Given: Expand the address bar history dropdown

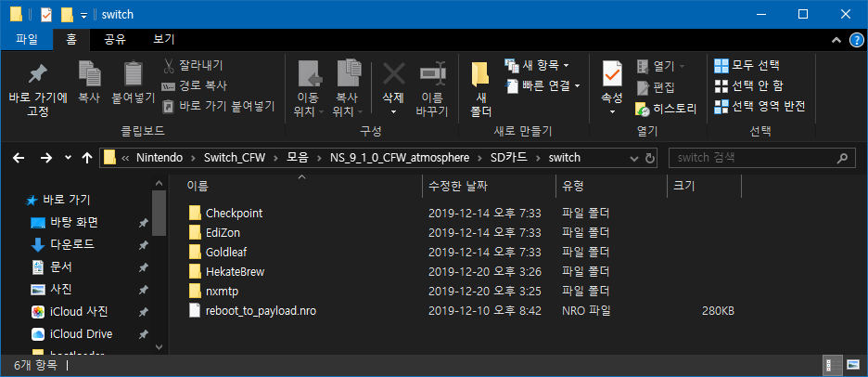Looking at the screenshot, I should [x=634, y=158].
